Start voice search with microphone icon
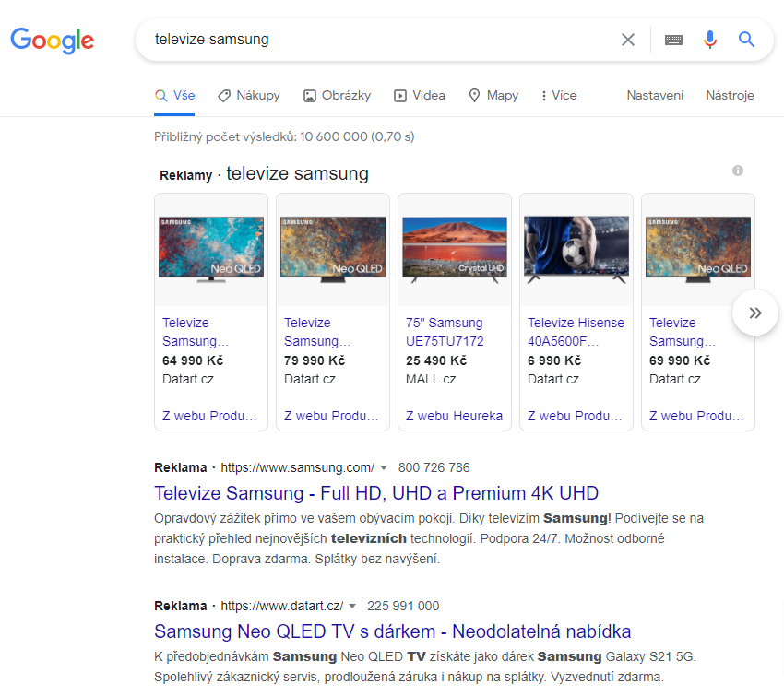The width and height of the screenshot is (784, 696). click(709, 40)
